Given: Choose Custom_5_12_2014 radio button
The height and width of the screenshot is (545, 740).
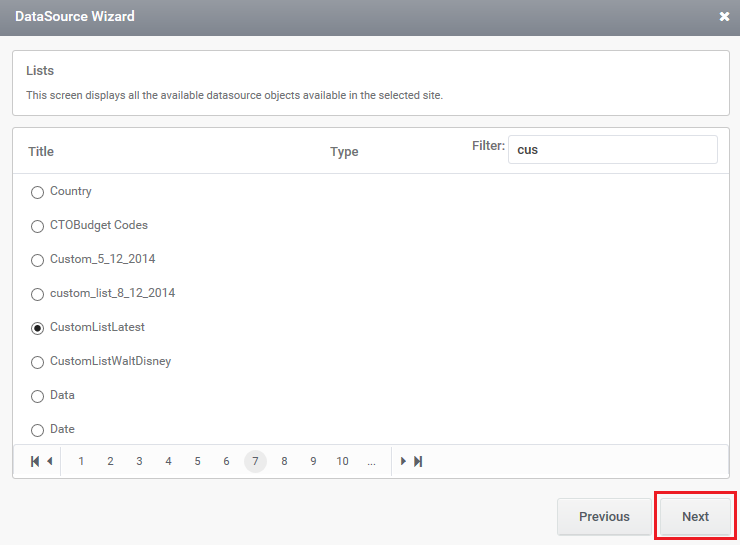Looking at the screenshot, I should tap(37, 260).
